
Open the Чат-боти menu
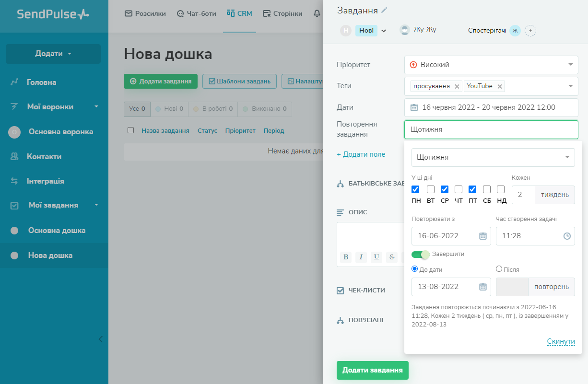(197, 13)
